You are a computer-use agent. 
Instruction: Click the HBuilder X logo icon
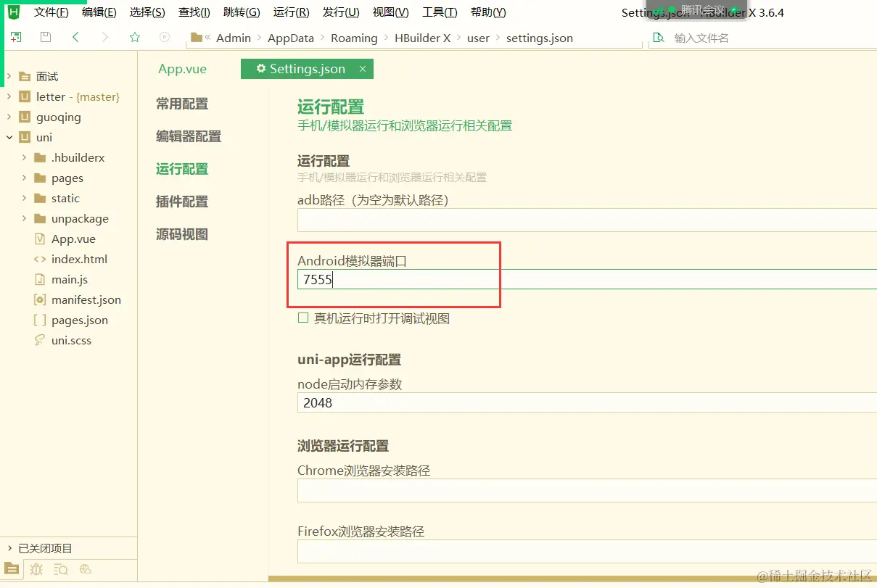click(13, 12)
